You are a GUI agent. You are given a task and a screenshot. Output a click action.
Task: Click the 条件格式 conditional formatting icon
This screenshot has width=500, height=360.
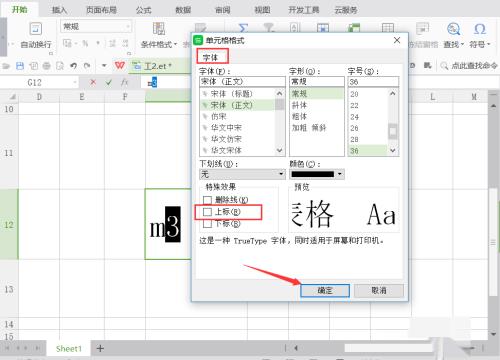coord(159,29)
